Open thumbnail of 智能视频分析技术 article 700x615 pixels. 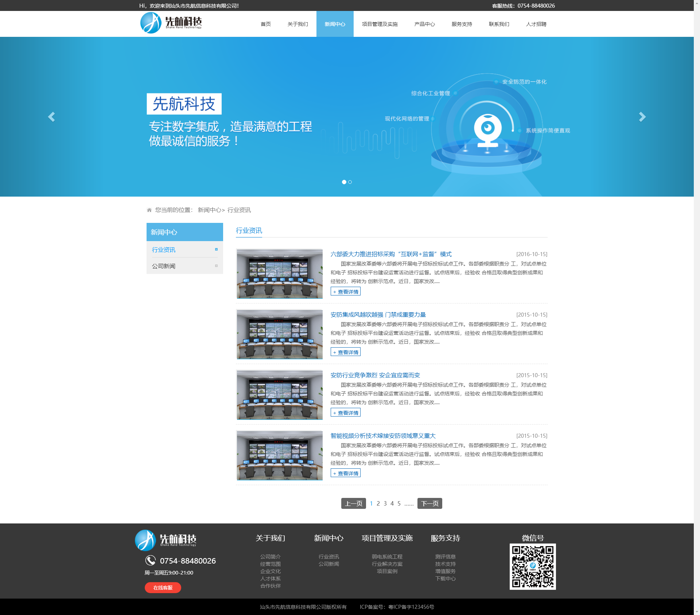click(x=279, y=455)
